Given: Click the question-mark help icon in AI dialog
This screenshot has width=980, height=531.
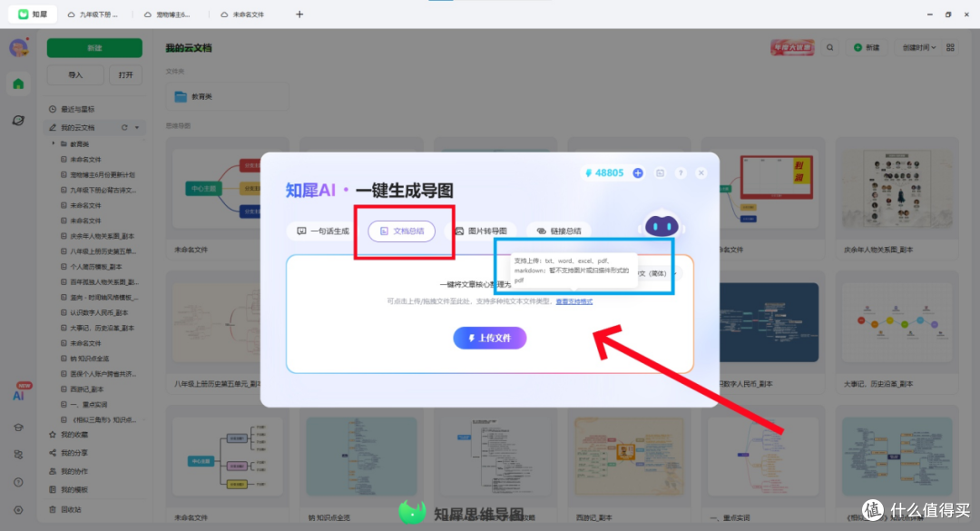Looking at the screenshot, I should click(x=681, y=172).
